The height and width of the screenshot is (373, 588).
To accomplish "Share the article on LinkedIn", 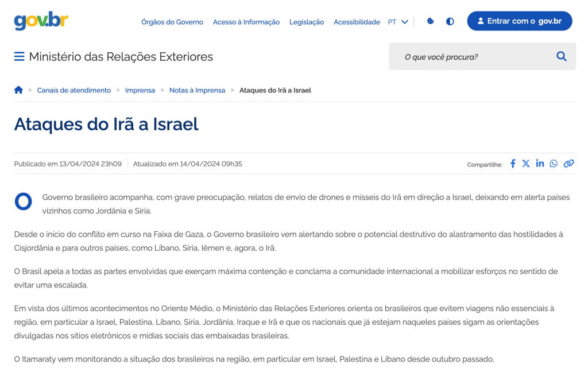I will [540, 164].
